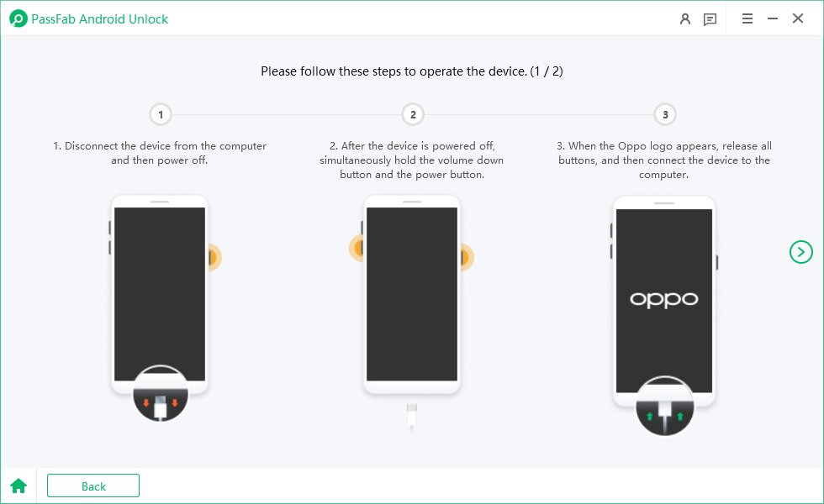
Task: Close the PassFab Android Unlock window
Action: tap(798, 18)
